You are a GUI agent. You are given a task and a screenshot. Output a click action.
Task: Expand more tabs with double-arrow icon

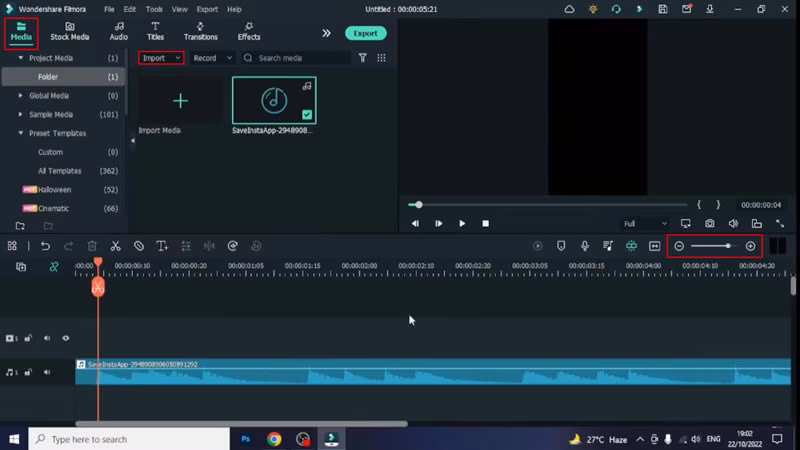[x=327, y=33]
